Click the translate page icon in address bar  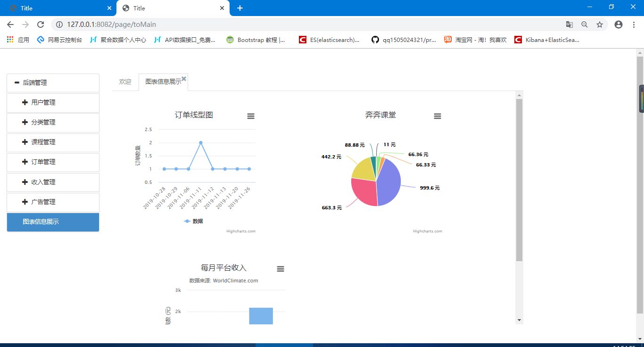click(570, 25)
